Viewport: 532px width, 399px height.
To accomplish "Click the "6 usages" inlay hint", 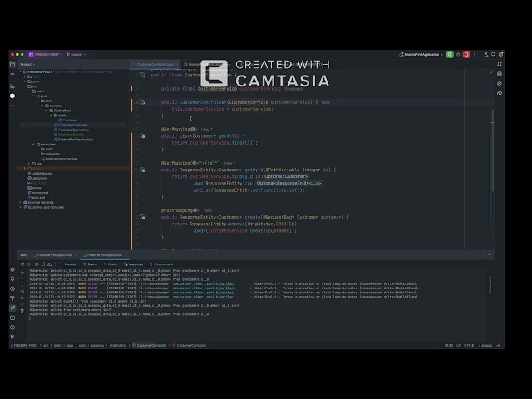I will point(293,89).
